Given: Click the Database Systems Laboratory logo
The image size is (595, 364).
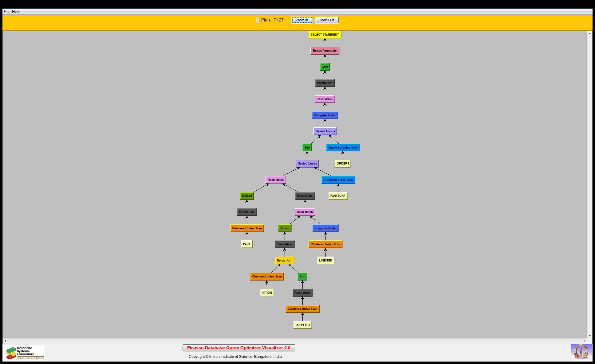Looking at the screenshot, I should point(25,353).
